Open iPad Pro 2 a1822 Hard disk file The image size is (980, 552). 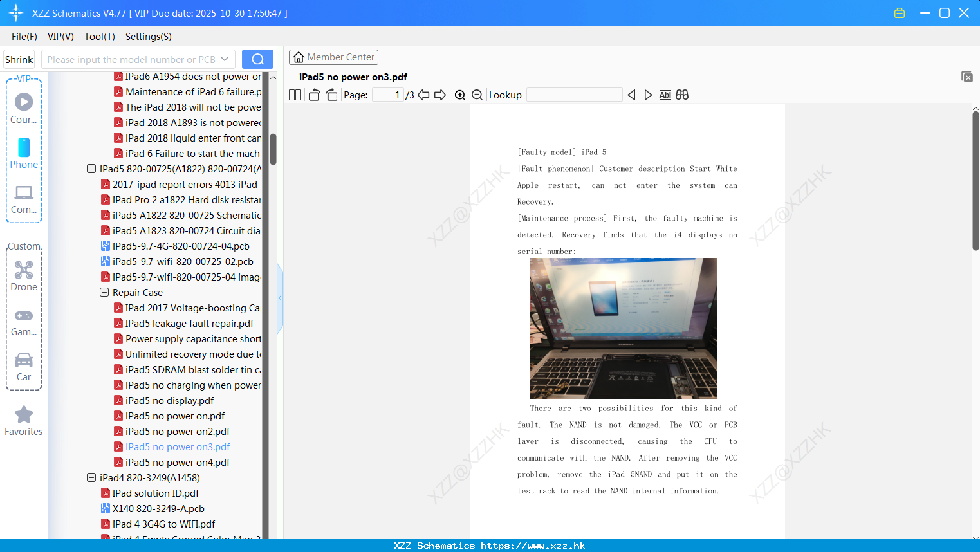187,200
